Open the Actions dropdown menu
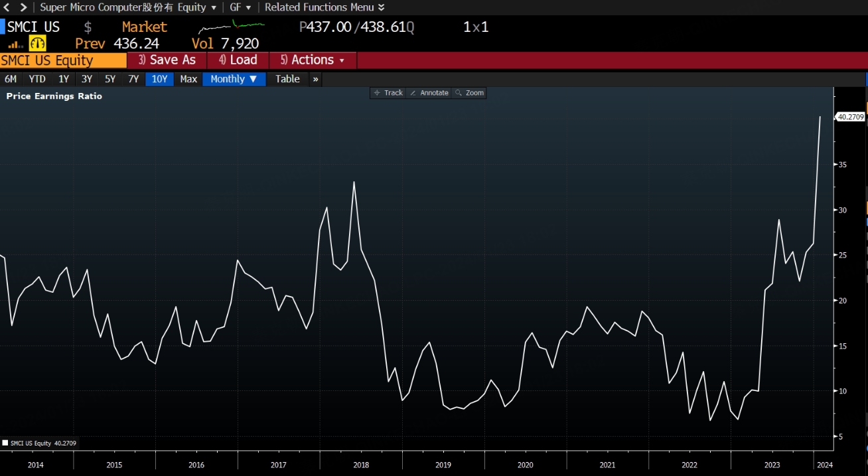 click(313, 60)
